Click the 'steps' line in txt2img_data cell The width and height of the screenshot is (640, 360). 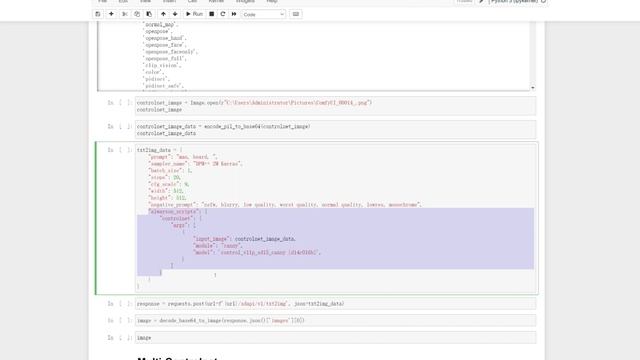(x=165, y=178)
